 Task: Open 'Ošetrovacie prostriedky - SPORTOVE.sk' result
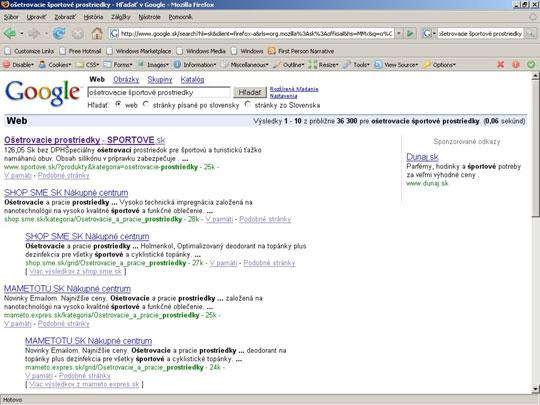click(x=85, y=140)
